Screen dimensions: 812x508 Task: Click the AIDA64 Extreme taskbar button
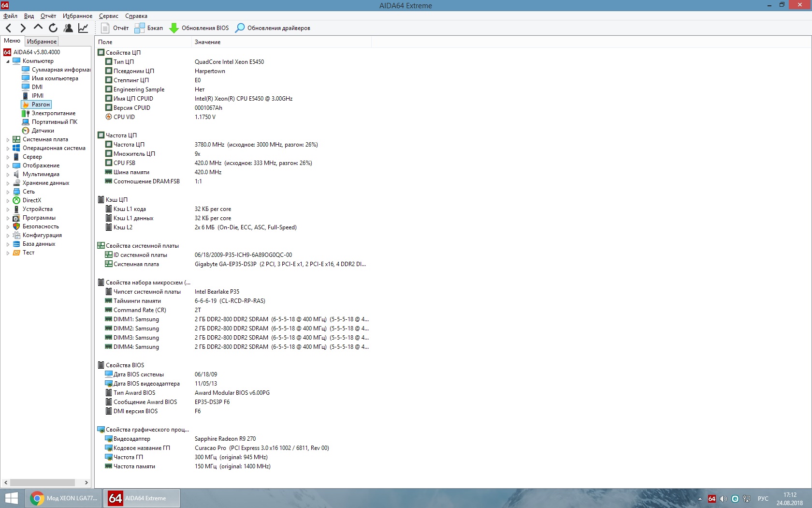(x=142, y=498)
